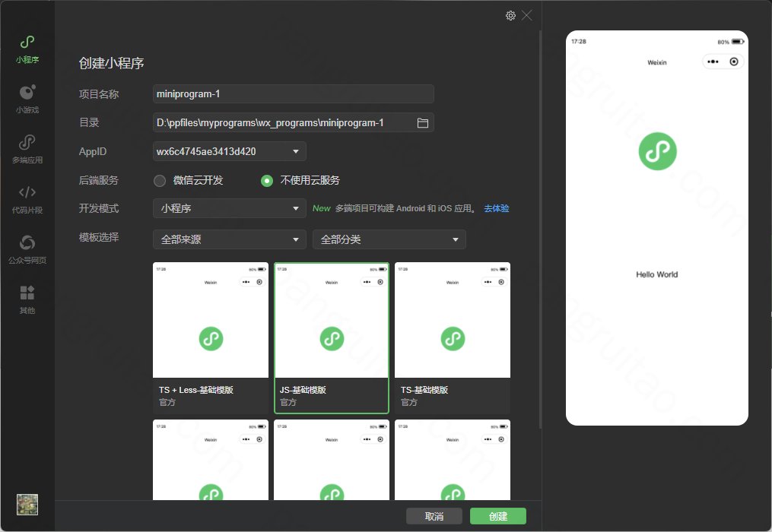The width and height of the screenshot is (772, 532).
Task: Open settings via the gear icon
Action: (x=510, y=16)
